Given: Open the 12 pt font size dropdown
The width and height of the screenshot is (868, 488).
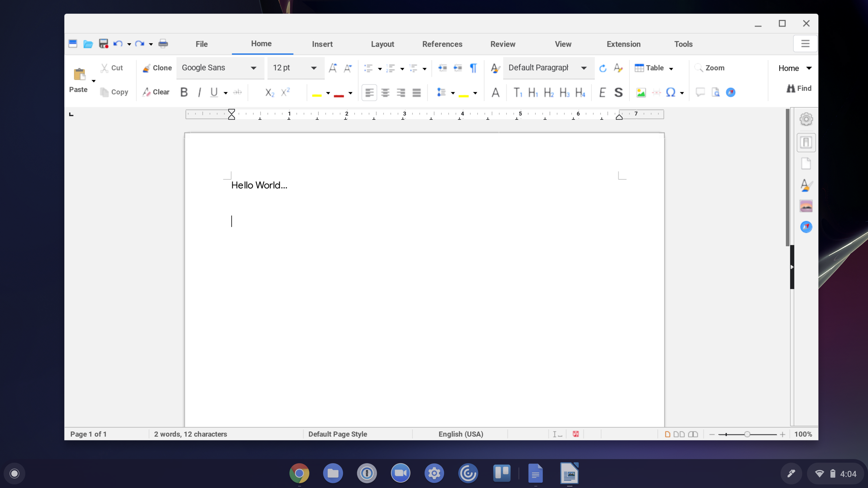Looking at the screenshot, I should pyautogui.click(x=314, y=68).
